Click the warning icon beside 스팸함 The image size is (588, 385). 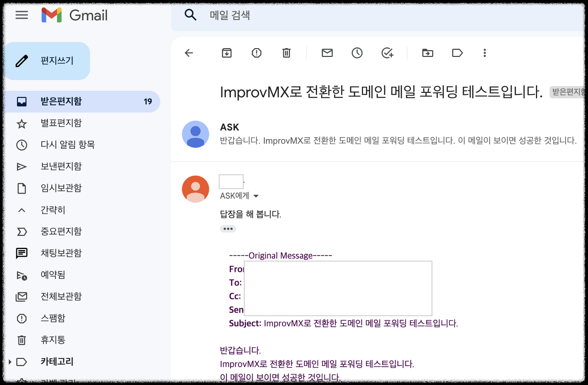point(22,318)
